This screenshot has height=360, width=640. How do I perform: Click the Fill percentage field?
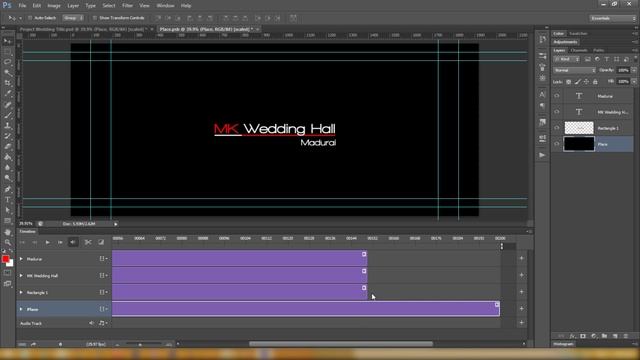[623, 82]
